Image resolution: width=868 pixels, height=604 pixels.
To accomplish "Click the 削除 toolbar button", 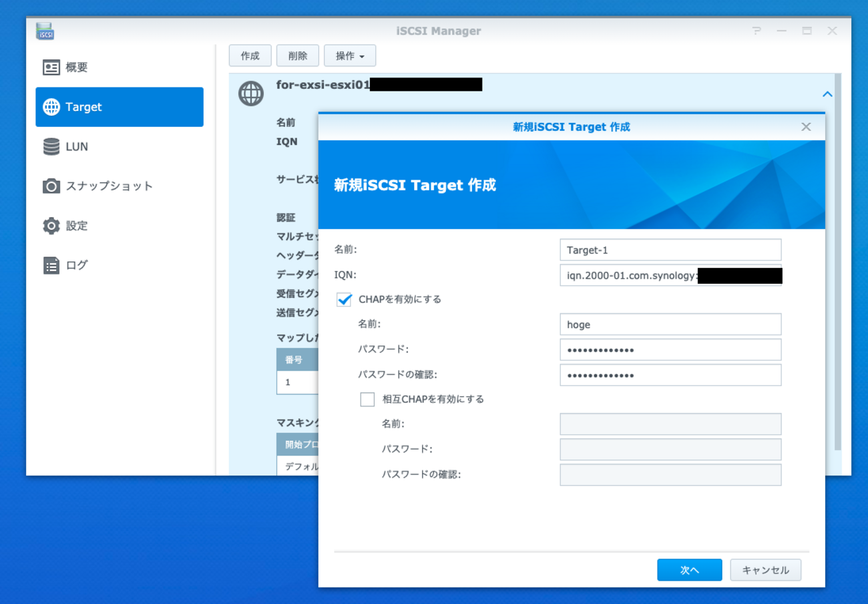I will tap(298, 56).
